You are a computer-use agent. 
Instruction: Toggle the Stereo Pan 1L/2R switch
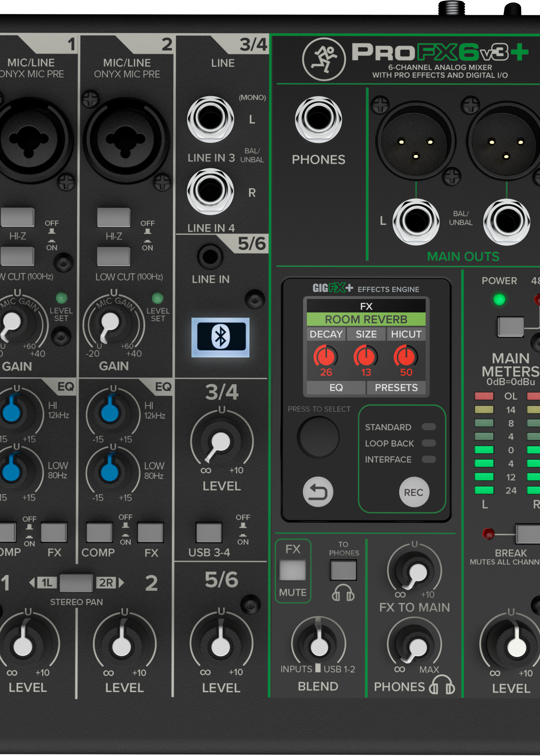pos(76,582)
